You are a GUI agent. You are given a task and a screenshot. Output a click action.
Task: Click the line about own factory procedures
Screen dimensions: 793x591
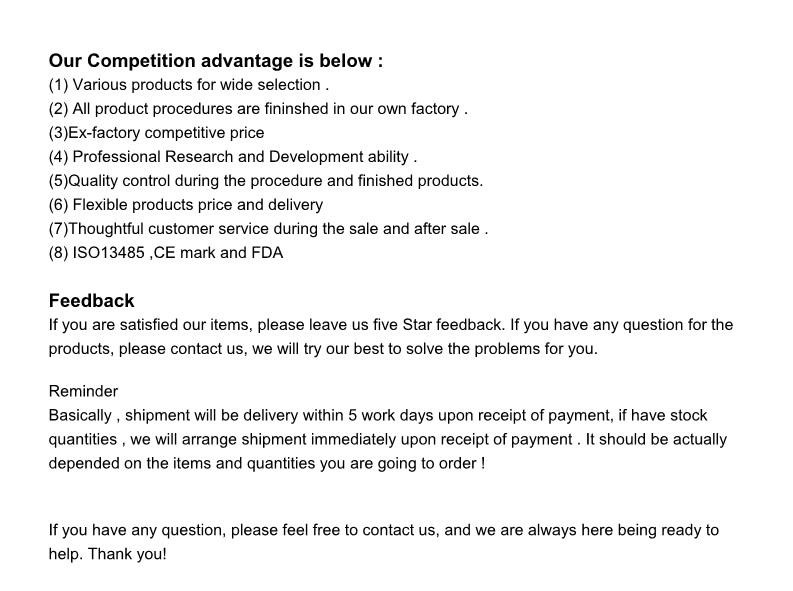pyautogui.click(x=258, y=109)
